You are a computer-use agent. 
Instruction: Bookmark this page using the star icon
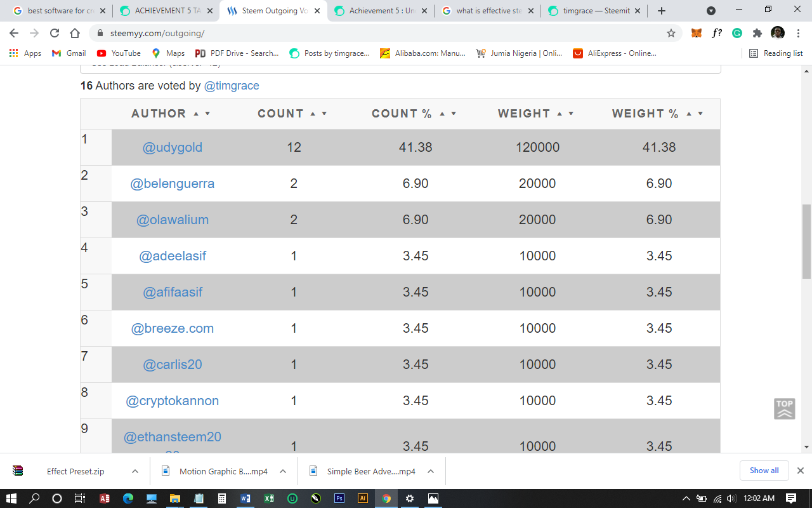click(x=671, y=32)
